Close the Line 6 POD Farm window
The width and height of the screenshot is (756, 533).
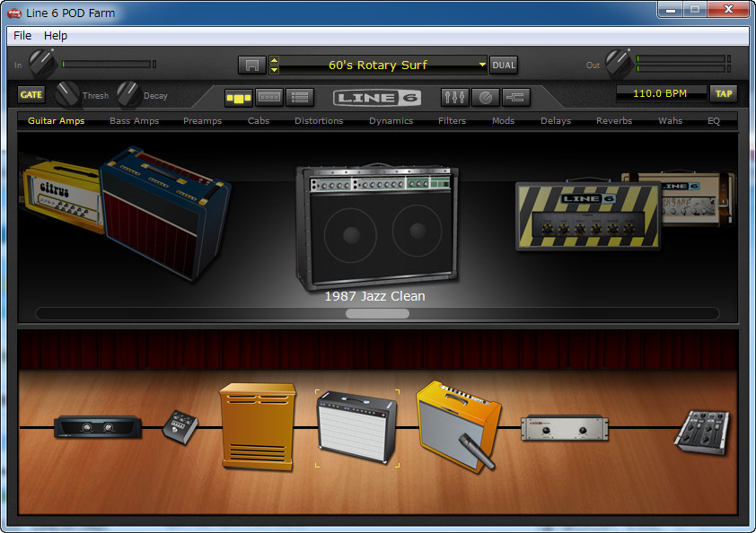tap(728, 9)
